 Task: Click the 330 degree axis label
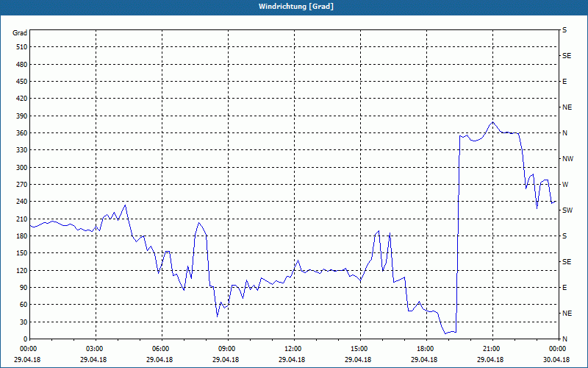click(x=23, y=150)
